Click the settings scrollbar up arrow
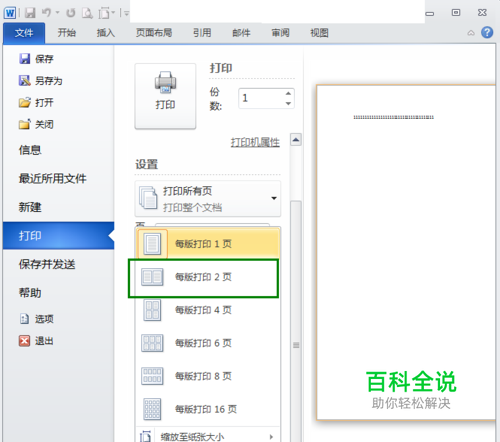This screenshot has width=500, height=442. (x=296, y=140)
